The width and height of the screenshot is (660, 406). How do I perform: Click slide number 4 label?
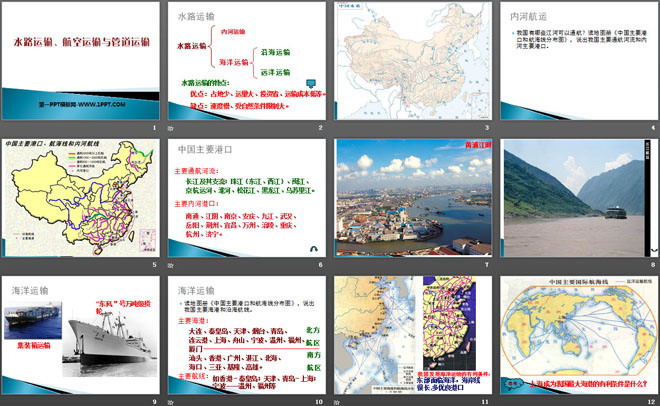653,128
